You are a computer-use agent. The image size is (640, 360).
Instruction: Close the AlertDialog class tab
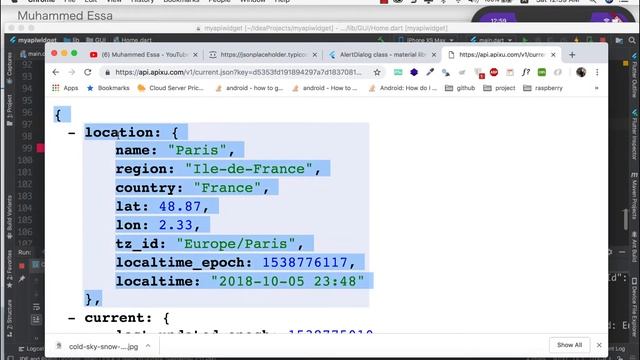[433, 54]
